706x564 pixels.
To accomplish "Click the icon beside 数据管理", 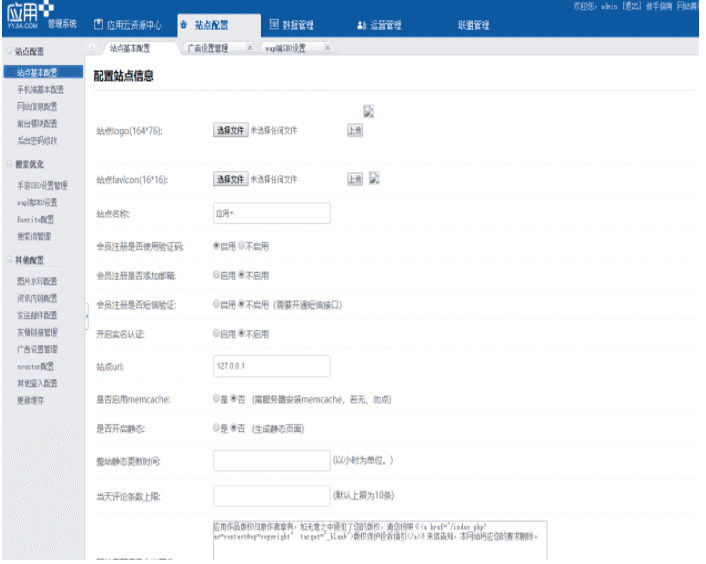I will point(274,25).
